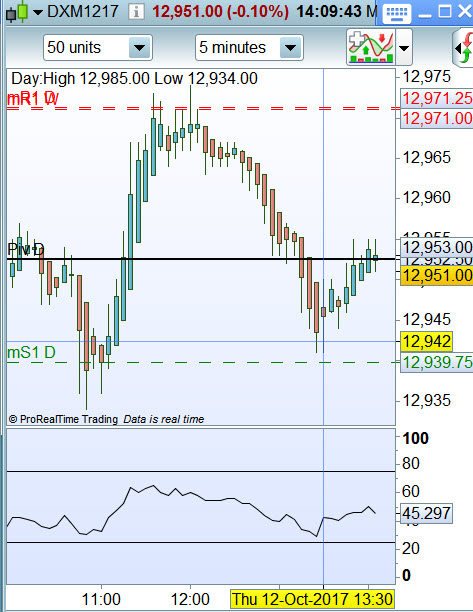The height and width of the screenshot is (612, 473).
Task: Expand the 50 units dropdown
Action: 139,48
